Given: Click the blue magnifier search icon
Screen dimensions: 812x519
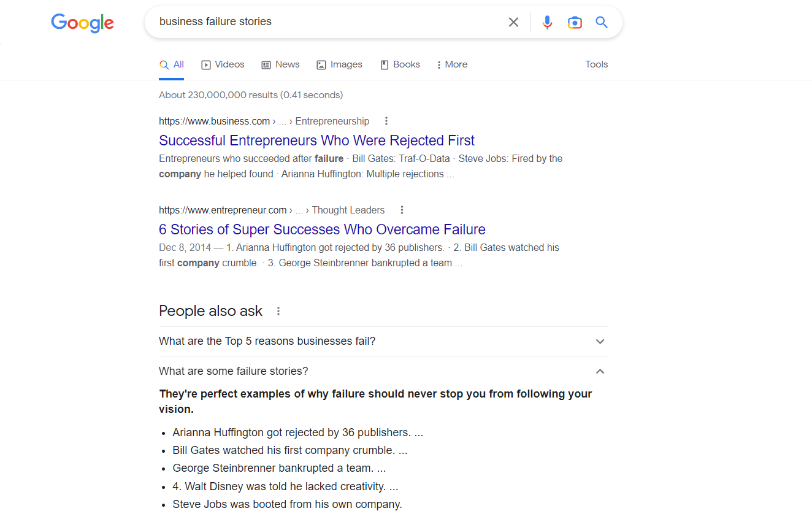Looking at the screenshot, I should (x=602, y=22).
